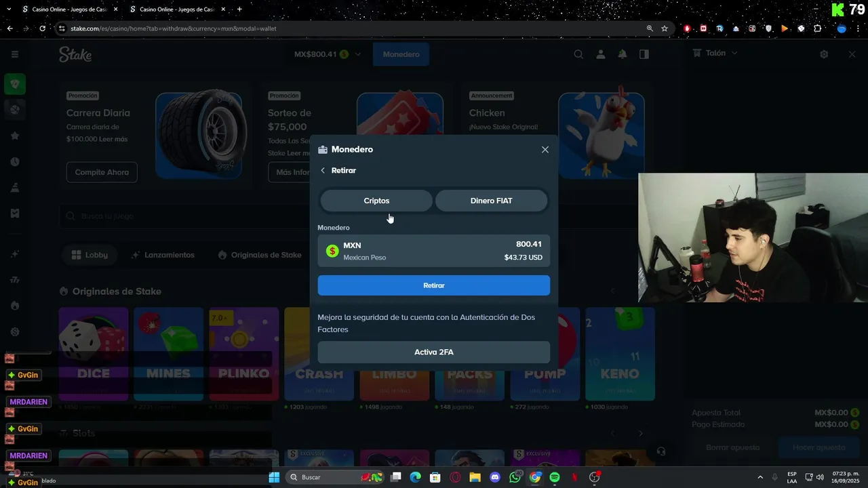The image size is (868, 488).
Task: Open the Keno game thumbnail
Action: 620,354
